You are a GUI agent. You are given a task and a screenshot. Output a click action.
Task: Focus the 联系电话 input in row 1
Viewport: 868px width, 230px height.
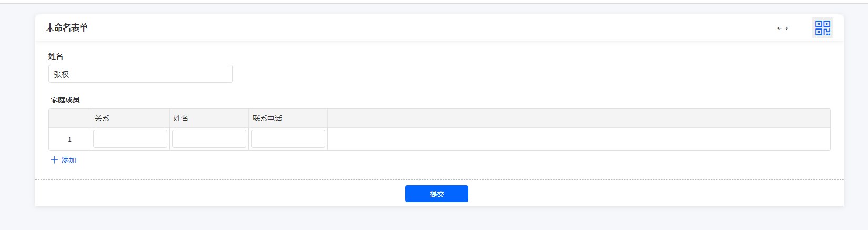(x=288, y=139)
